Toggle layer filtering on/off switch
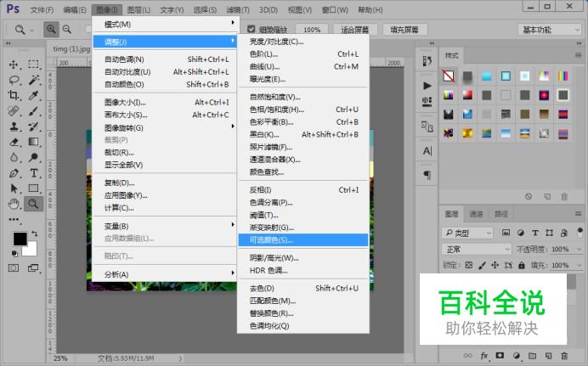 coord(580,233)
